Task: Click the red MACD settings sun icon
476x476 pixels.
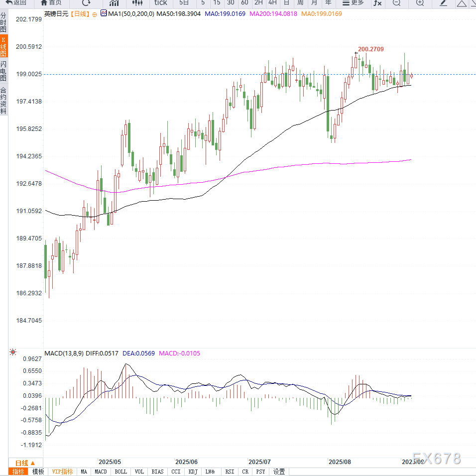Action: 12,353
